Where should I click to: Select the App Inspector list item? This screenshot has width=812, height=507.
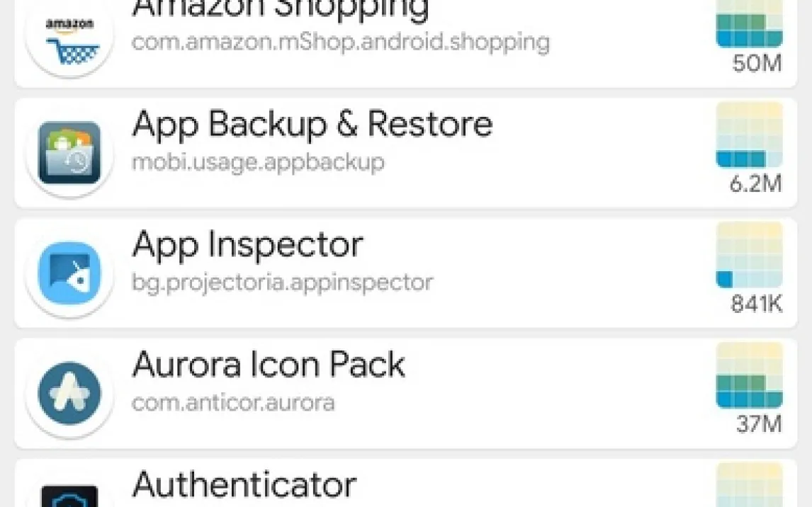coord(247,246)
